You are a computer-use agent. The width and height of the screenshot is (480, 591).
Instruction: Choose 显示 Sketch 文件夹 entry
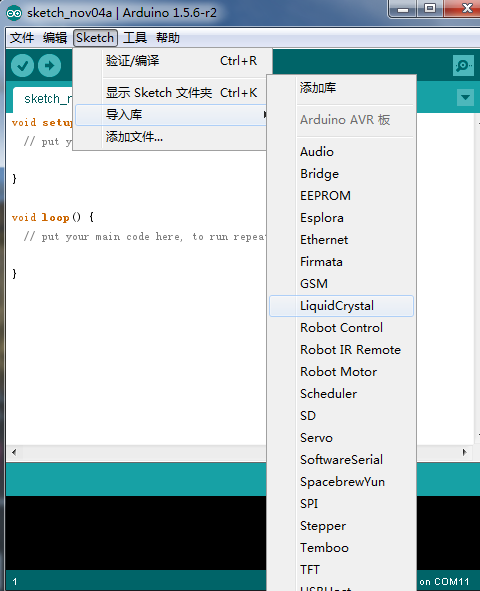pos(173,93)
